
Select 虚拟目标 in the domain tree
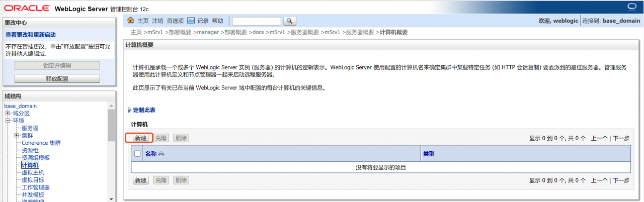pyautogui.click(x=33, y=180)
